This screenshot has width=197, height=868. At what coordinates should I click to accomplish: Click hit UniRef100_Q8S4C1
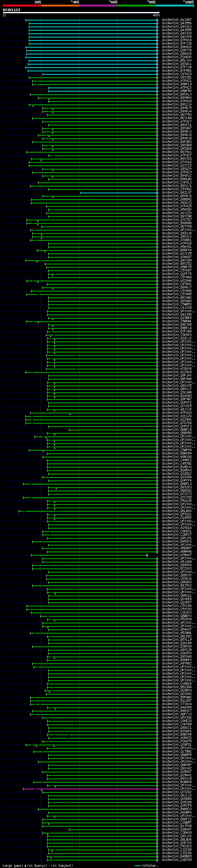click(176, 64)
